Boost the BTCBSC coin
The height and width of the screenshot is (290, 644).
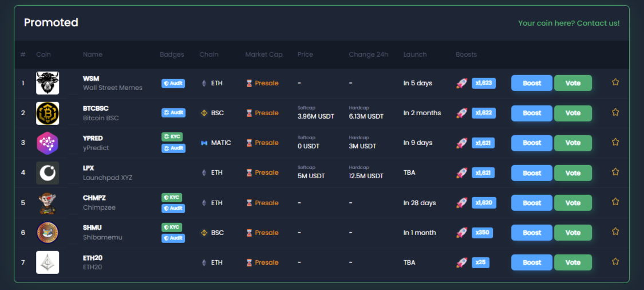coord(532,113)
